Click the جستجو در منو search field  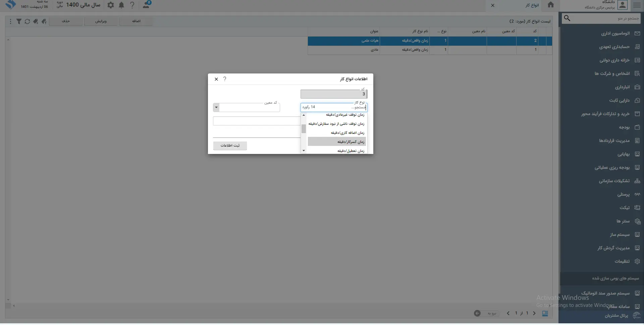coord(601,18)
